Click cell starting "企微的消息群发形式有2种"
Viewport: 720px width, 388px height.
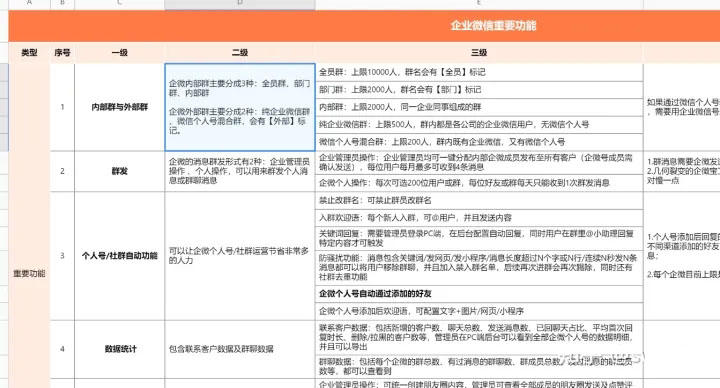pos(240,171)
